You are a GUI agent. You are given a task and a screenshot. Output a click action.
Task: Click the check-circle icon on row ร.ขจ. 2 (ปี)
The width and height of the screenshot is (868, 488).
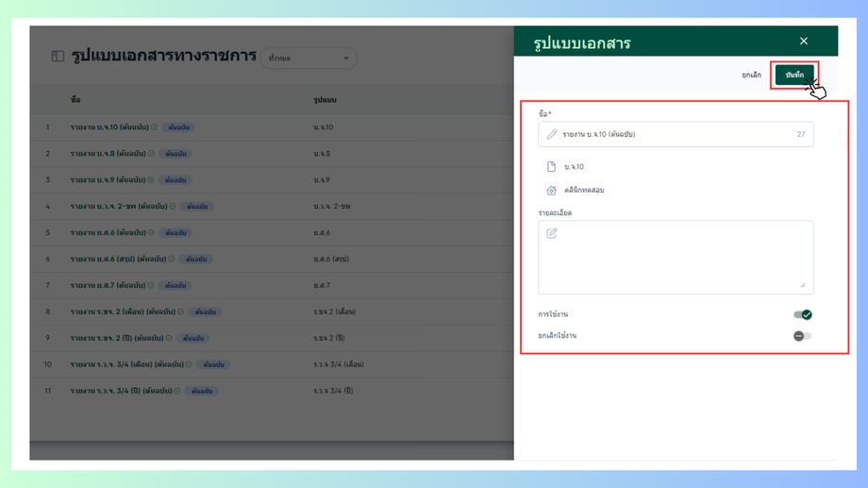click(169, 338)
